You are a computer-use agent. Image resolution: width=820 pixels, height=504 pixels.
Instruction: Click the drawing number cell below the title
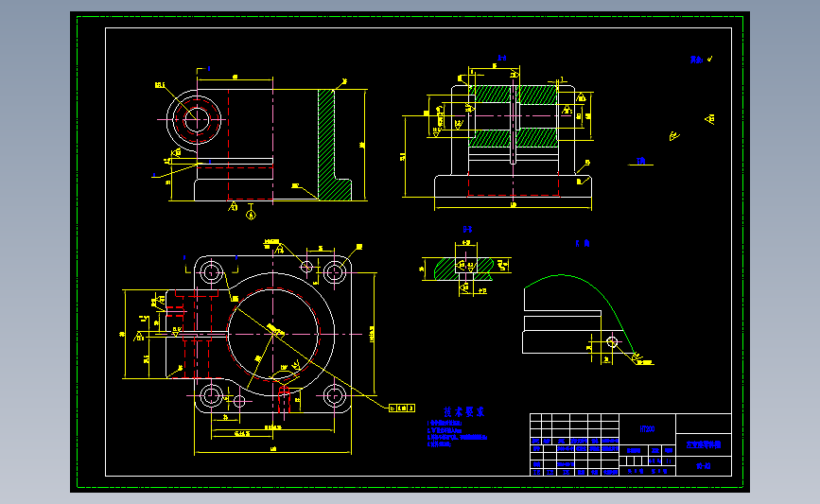point(704,466)
